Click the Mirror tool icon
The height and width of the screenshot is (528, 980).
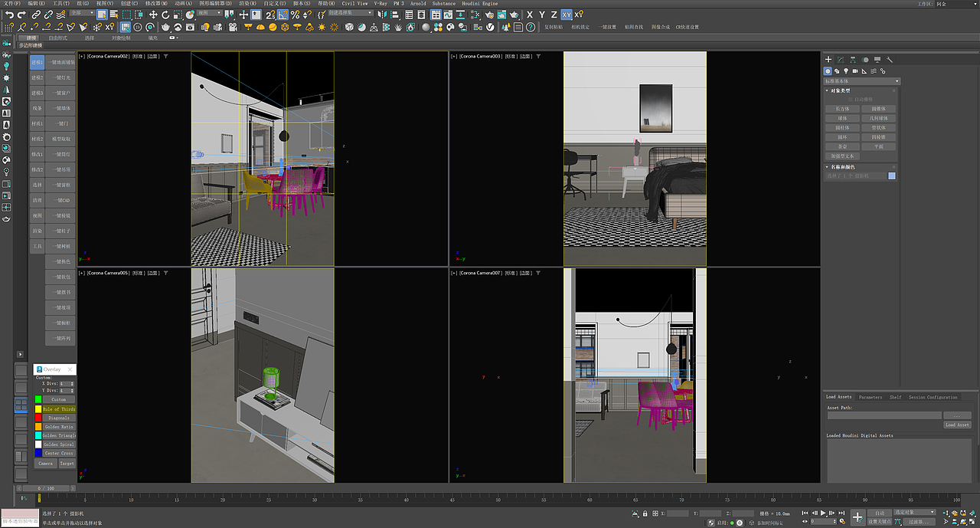[x=382, y=14]
